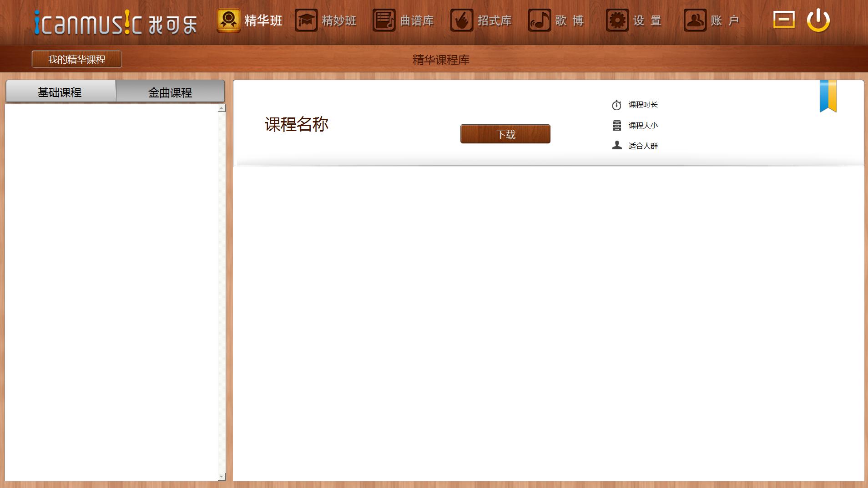
Task: Switch to the 基础课程 tab
Action: 60,92
